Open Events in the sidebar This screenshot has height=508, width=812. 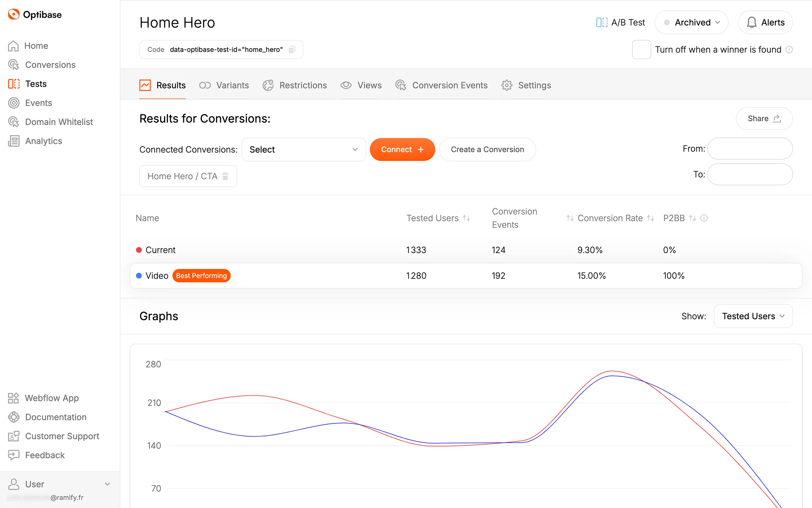click(x=30, y=103)
